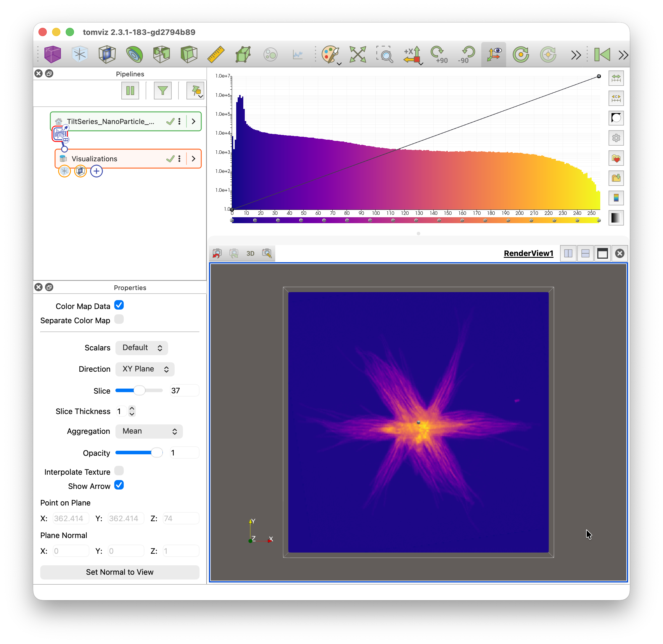The image size is (663, 644).
Task: Save the color map to file
Action: click(616, 178)
